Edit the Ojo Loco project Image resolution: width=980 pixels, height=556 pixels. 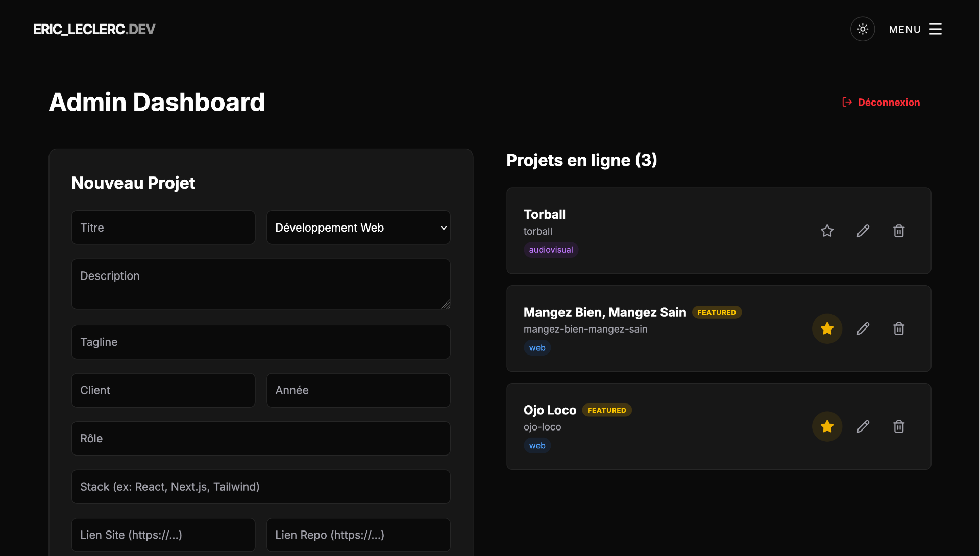863,427
